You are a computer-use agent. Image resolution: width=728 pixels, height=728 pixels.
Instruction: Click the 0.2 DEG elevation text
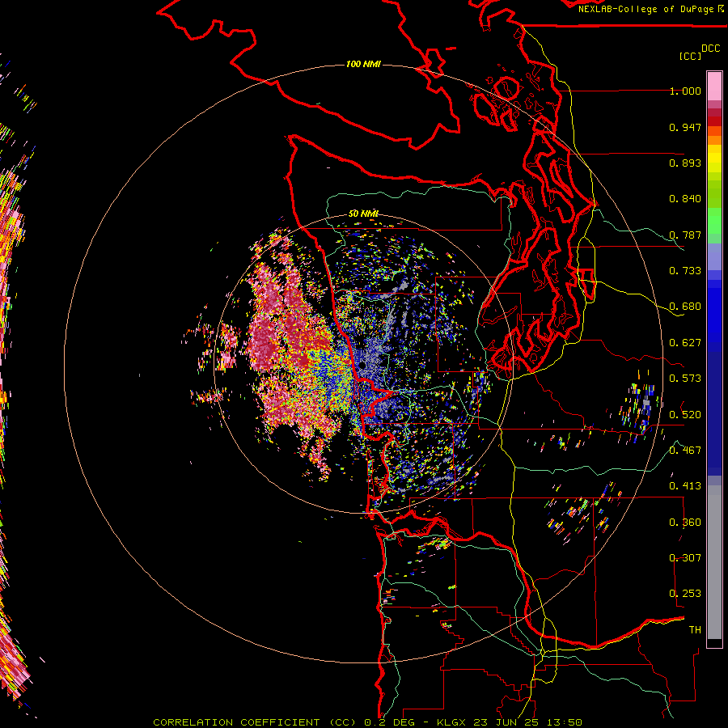[x=389, y=722]
